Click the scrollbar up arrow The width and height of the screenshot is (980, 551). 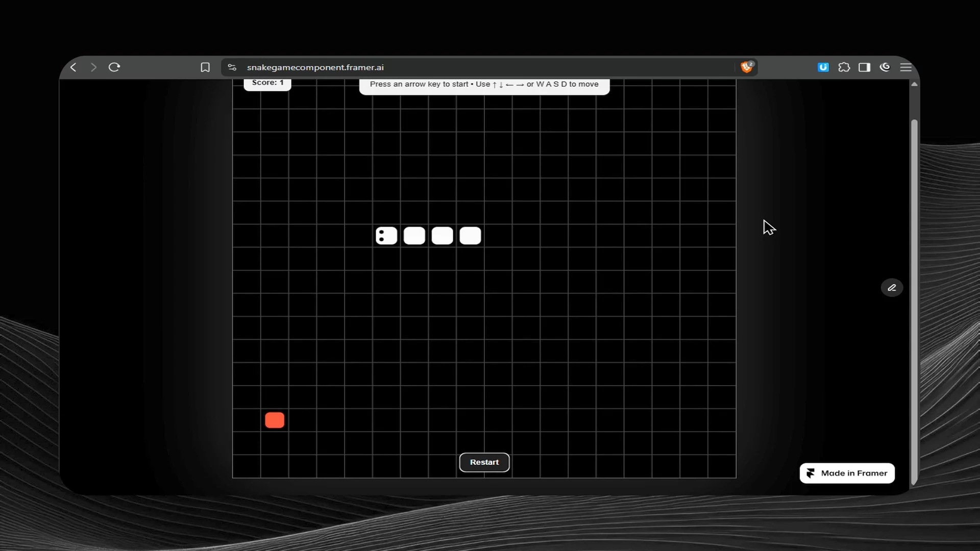click(x=914, y=84)
